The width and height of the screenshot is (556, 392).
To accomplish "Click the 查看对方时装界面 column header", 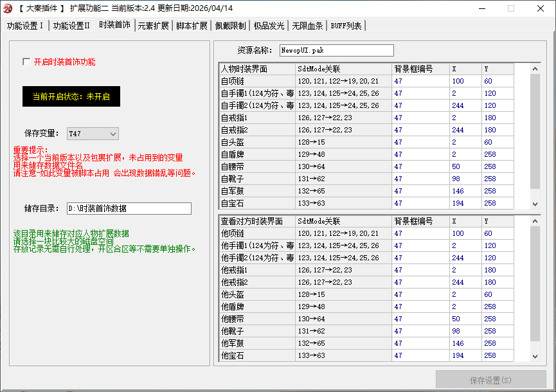I will (x=257, y=221).
